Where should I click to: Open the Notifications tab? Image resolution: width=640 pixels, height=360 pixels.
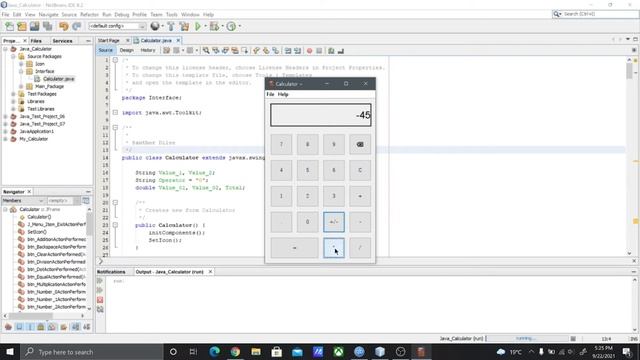click(x=111, y=272)
